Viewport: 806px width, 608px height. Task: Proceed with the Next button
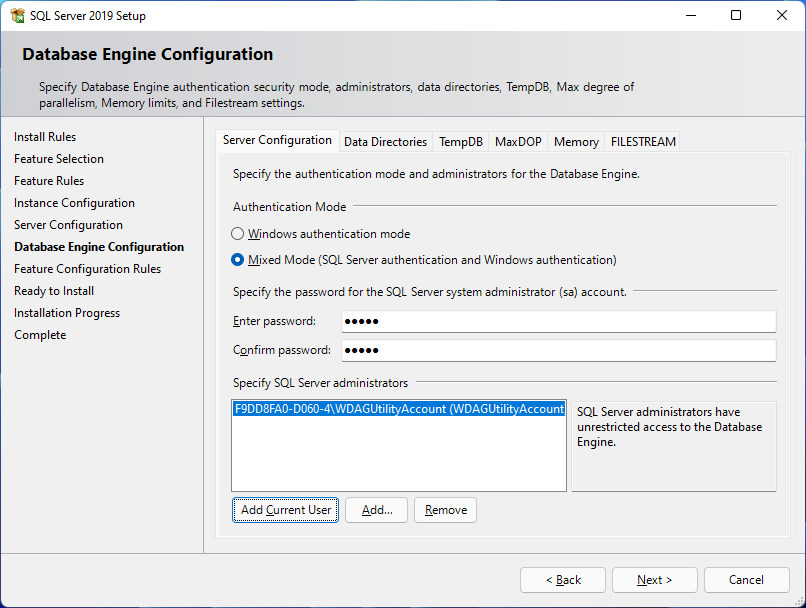click(654, 580)
